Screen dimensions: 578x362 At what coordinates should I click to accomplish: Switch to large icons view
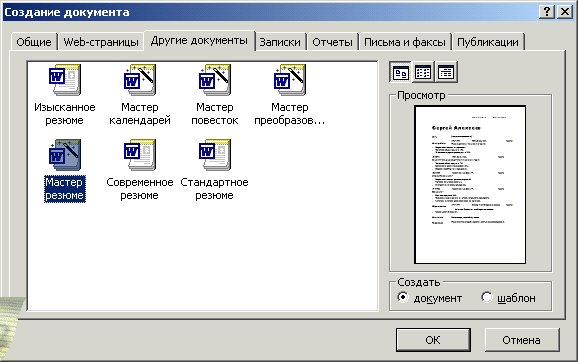click(x=400, y=72)
